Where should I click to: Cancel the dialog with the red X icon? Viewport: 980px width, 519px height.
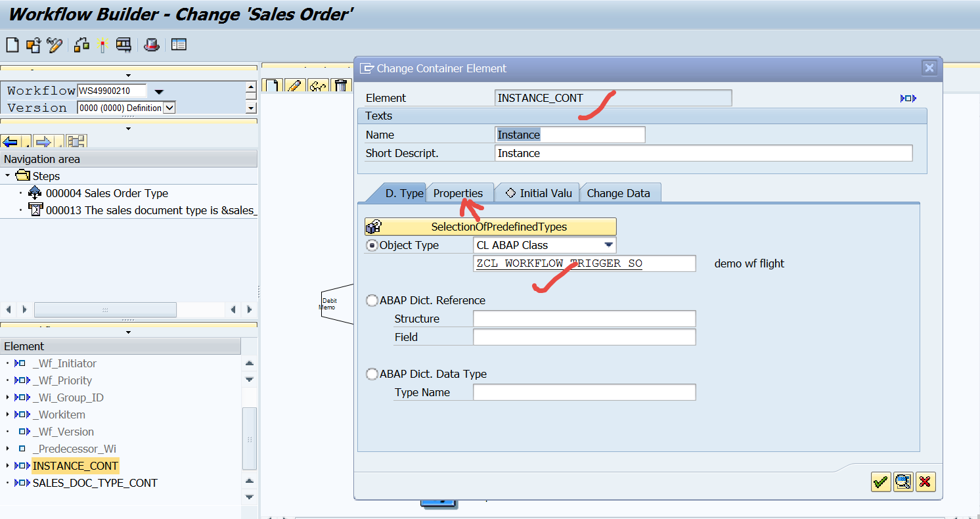[925, 482]
